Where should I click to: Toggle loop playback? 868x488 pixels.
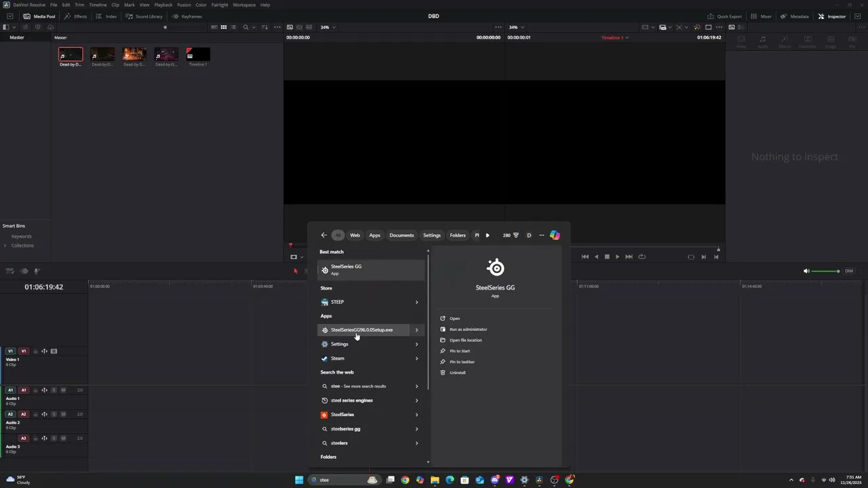point(642,257)
